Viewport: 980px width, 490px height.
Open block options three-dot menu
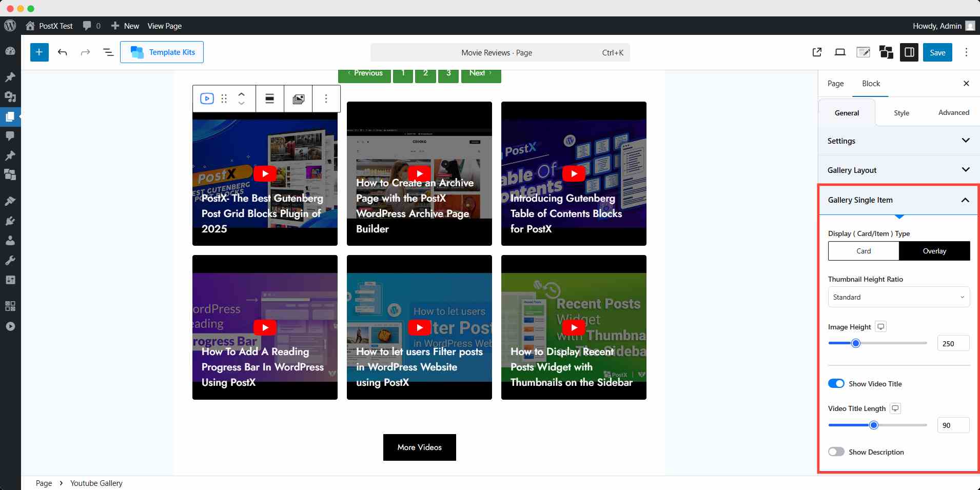click(326, 99)
